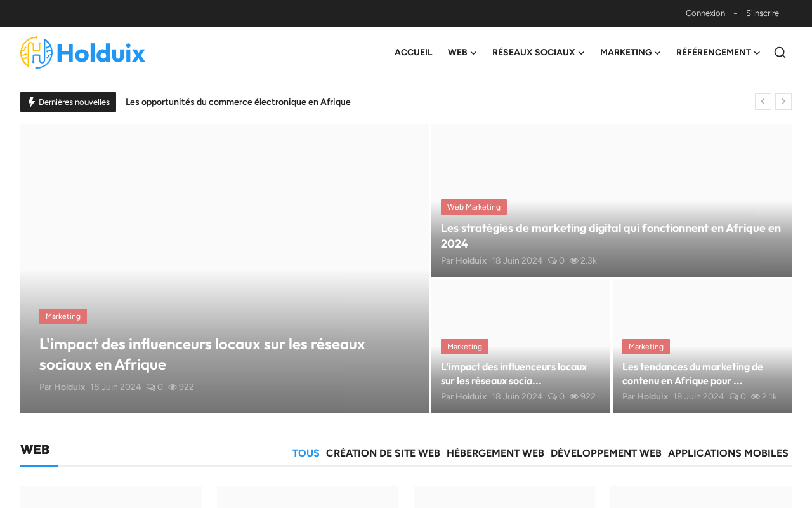812x508 pixels.
Task: Click the S'inscrire link
Action: tap(762, 13)
